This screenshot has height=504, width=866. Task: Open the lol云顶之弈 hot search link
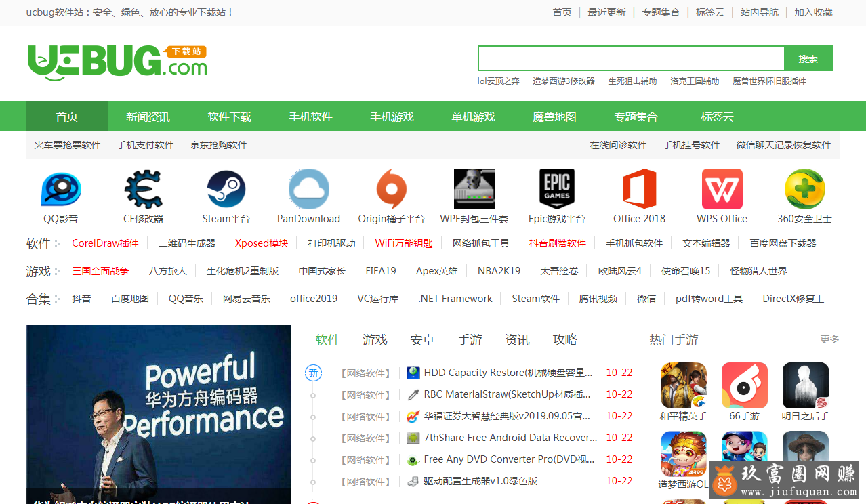[x=499, y=81]
